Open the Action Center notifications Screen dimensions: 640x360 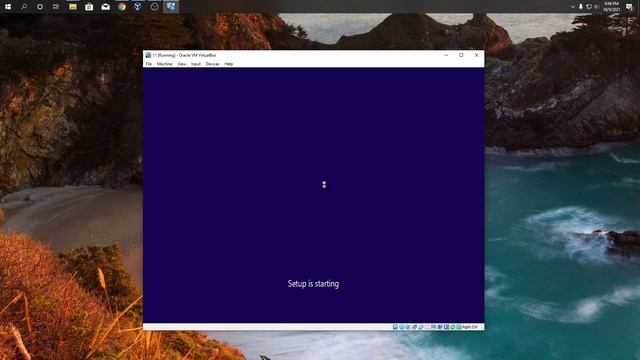[629, 7]
